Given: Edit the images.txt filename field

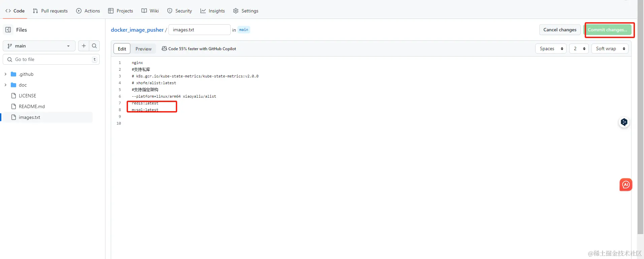Looking at the screenshot, I should pos(199,30).
